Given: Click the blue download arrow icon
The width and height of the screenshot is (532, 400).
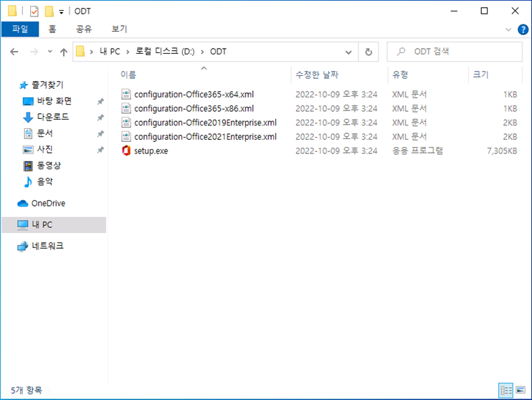Looking at the screenshot, I should (28, 118).
